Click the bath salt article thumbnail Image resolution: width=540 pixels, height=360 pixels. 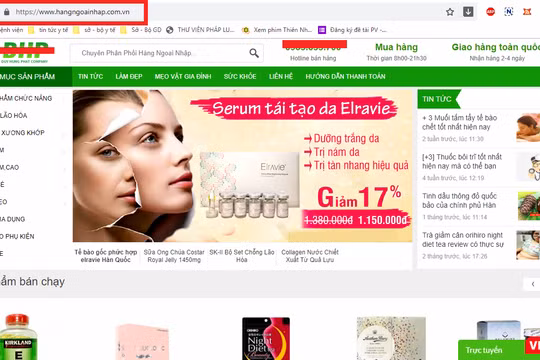[528, 127]
